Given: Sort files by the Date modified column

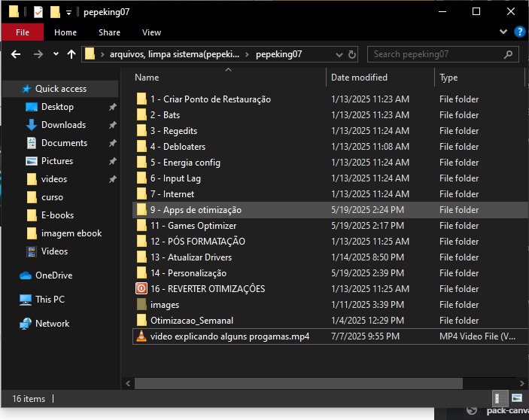Looking at the screenshot, I should (359, 78).
